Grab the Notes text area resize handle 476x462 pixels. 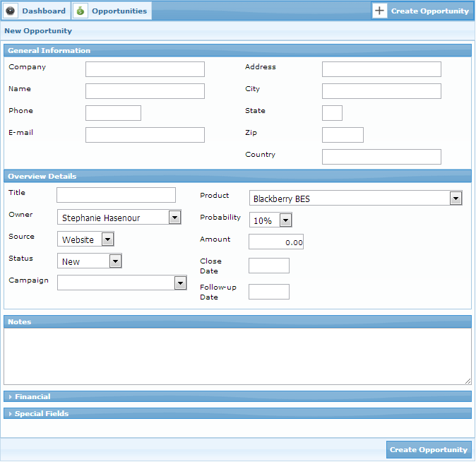468,381
